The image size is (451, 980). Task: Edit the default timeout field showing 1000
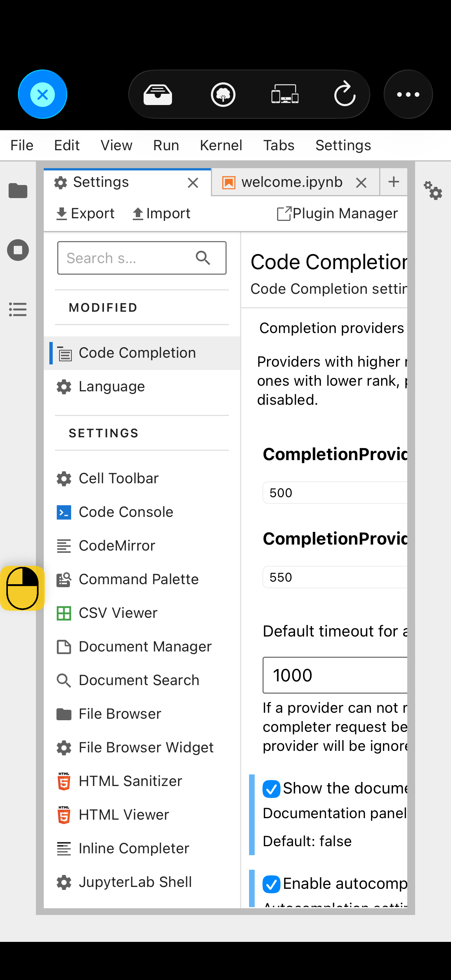tap(335, 675)
